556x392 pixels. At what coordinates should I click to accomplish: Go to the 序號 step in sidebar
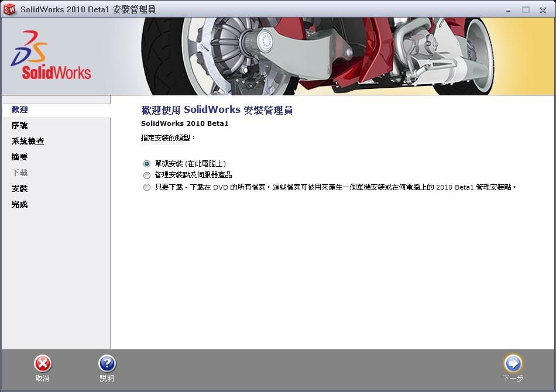coord(19,125)
